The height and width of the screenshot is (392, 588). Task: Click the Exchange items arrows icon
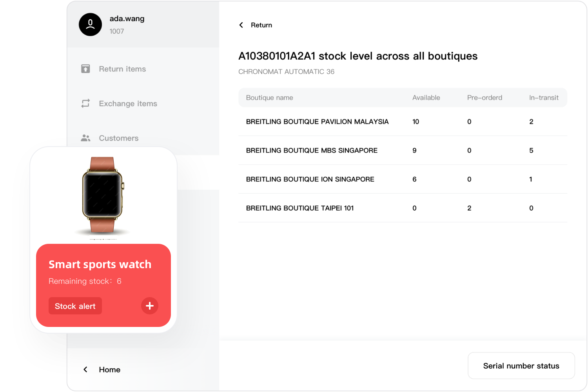(x=85, y=103)
